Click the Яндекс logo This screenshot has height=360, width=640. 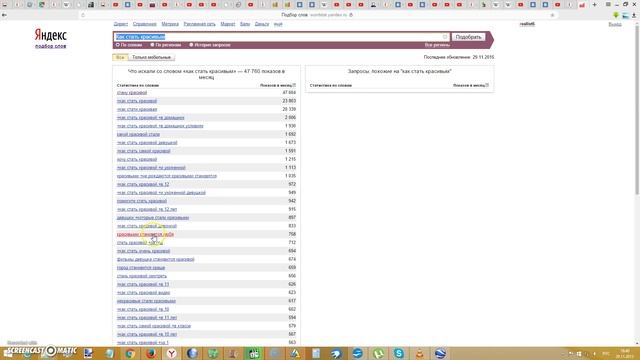[x=51, y=35]
